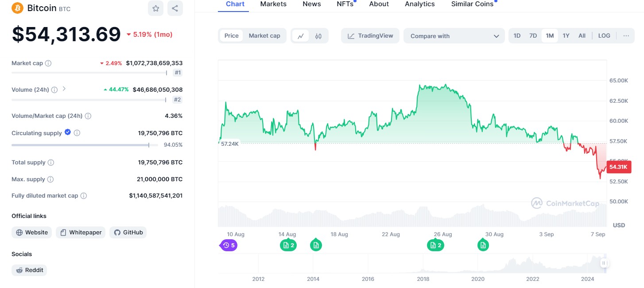Open the Compare with dropdown
Image resolution: width=644 pixels, height=288 pixels.
[x=454, y=36]
